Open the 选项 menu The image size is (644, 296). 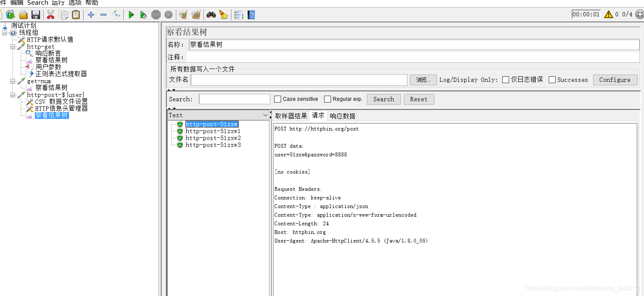click(x=75, y=3)
